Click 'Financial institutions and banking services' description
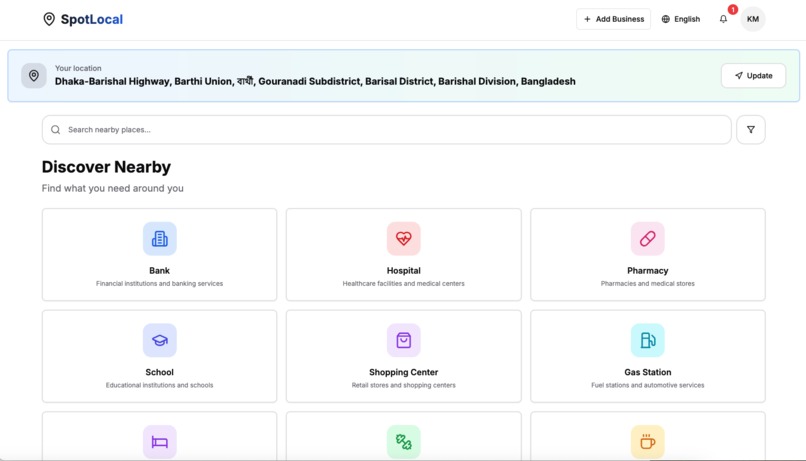Screen dimensions: 806x461 [159, 284]
